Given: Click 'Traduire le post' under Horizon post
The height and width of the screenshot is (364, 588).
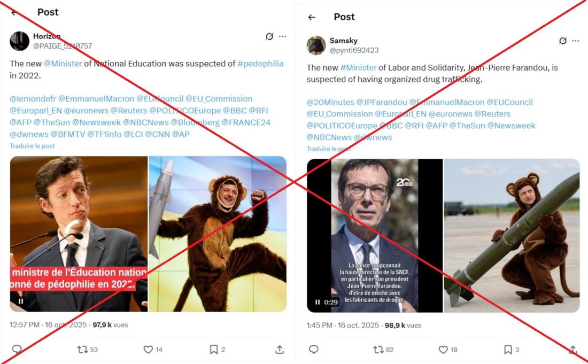Looking at the screenshot, I should [x=32, y=146].
